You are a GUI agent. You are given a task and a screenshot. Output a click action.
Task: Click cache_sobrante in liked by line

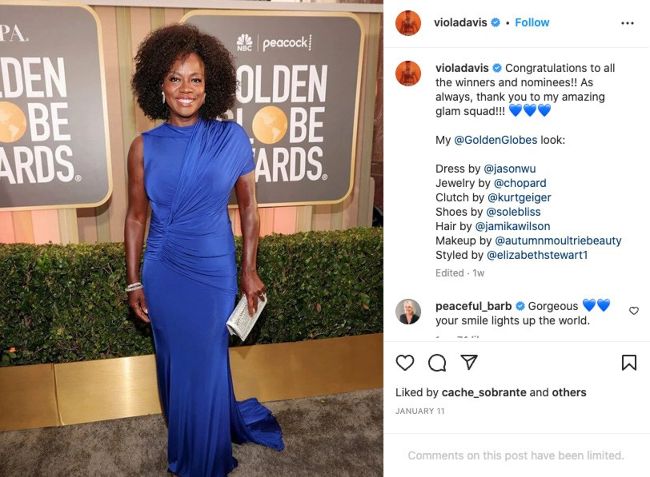pyautogui.click(x=484, y=392)
